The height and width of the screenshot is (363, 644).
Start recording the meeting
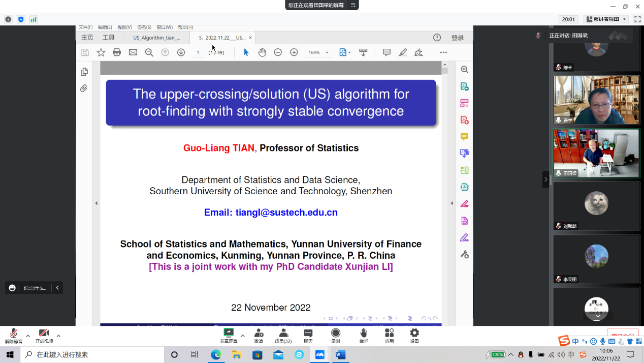click(x=335, y=336)
